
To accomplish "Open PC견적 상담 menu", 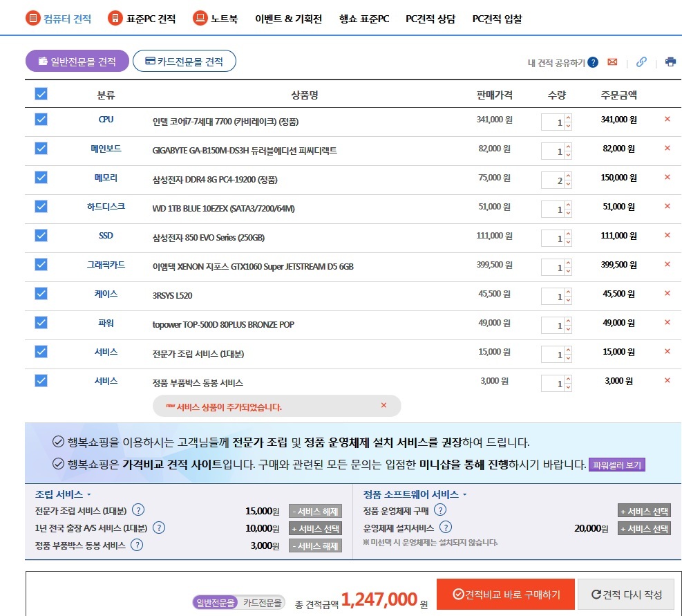I will 430,19.
